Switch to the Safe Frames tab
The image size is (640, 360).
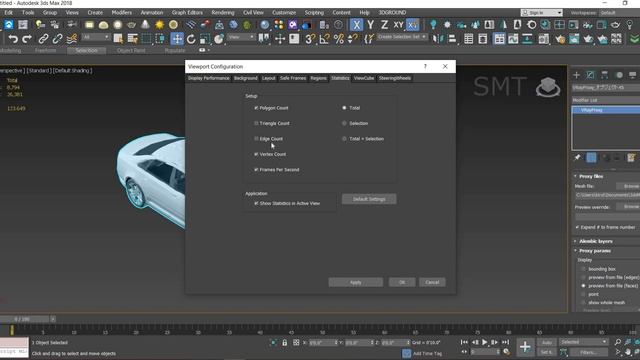pyautogui.click(x=293, y=78)
